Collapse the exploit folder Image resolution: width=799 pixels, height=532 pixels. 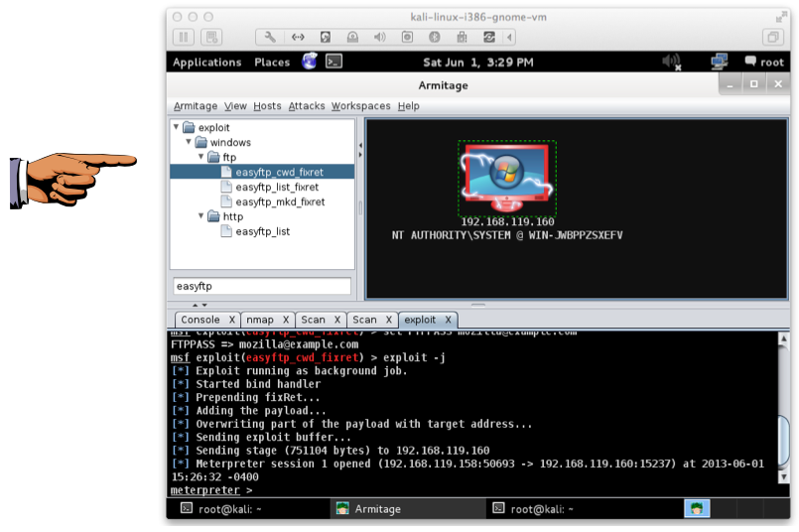pos(176,127)
